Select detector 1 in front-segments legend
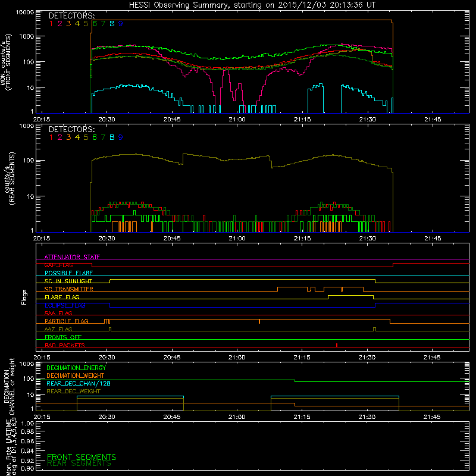The width and height of the screenshot is (476, 476). point(51,24)
